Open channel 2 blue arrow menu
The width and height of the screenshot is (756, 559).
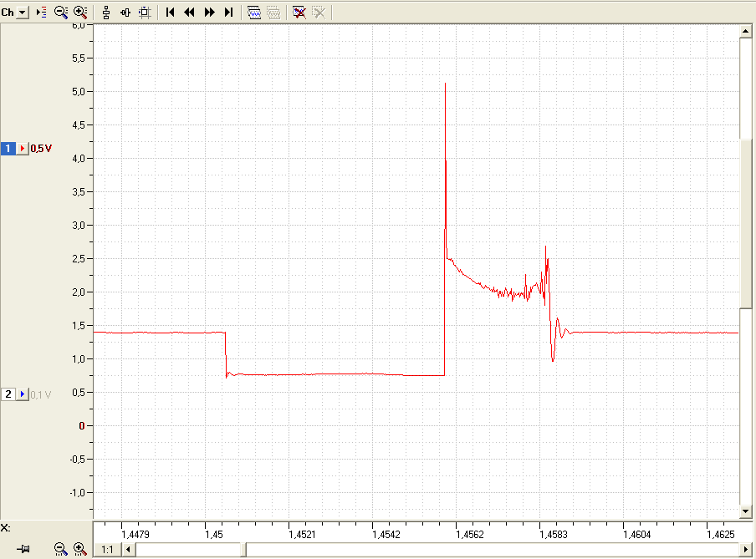pyautogui.click(x=23, y=394)
